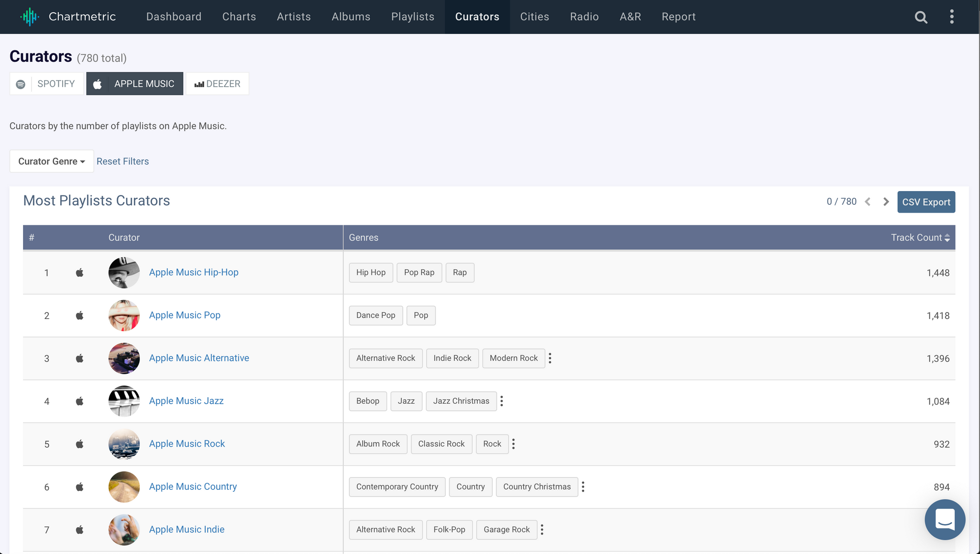The width and height of the screenshot is (980, 554).
Task: Click Apple icon beside Apple Music Hip-Hop
Action: click(x=80, y=273)
